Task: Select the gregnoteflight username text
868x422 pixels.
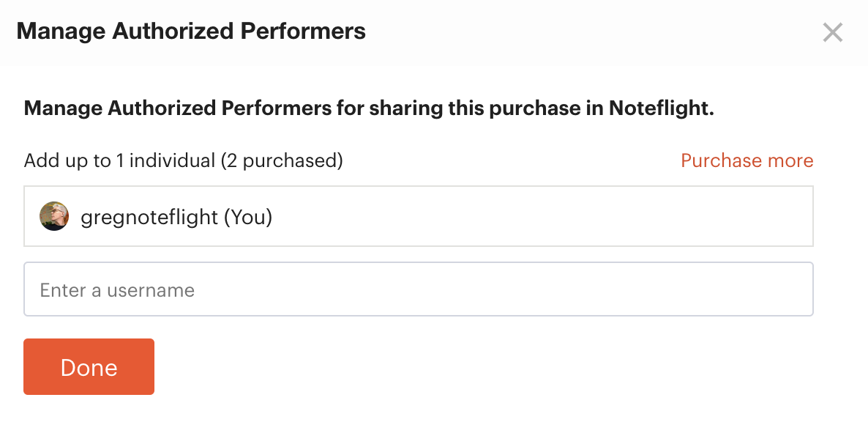Action: tap(149, 217)
